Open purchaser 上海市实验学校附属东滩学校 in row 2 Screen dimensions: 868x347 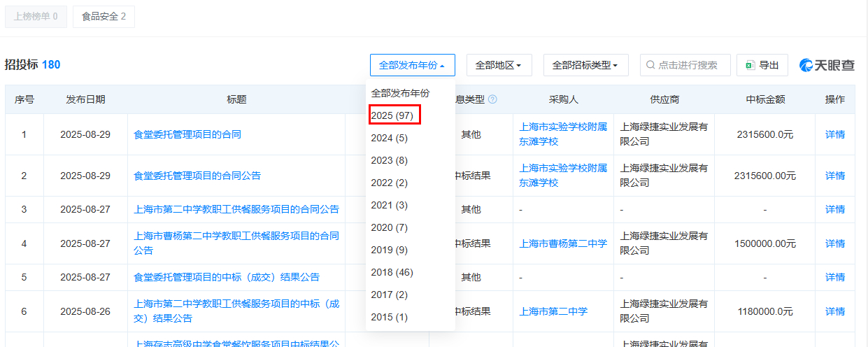563,176
